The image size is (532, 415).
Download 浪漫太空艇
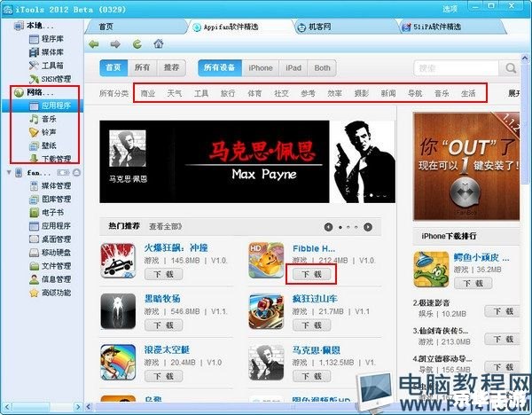tap(164, 376)
